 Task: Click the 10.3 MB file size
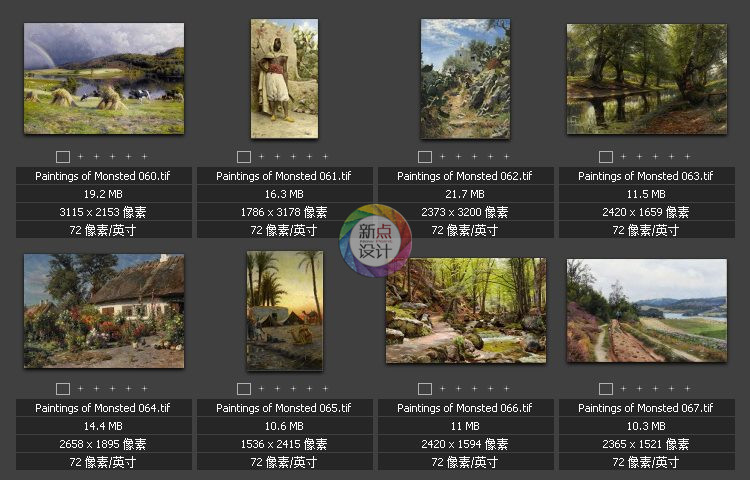(x=646, y=426)
